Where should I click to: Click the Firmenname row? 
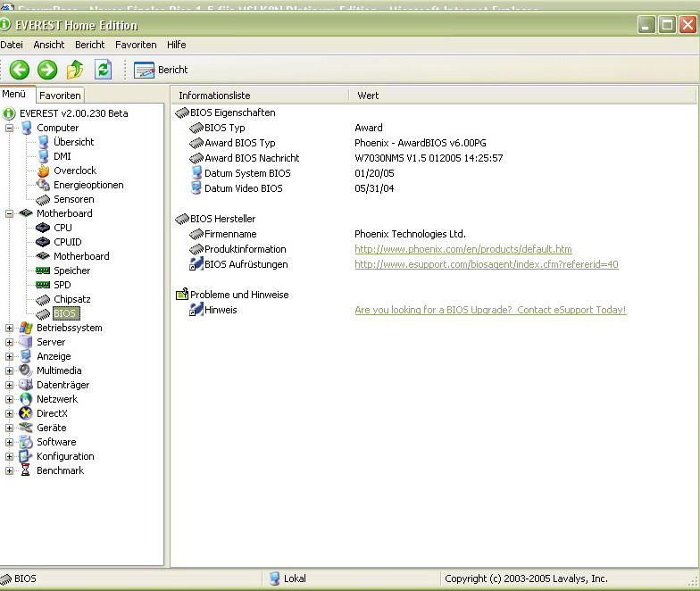click(328, 234)
